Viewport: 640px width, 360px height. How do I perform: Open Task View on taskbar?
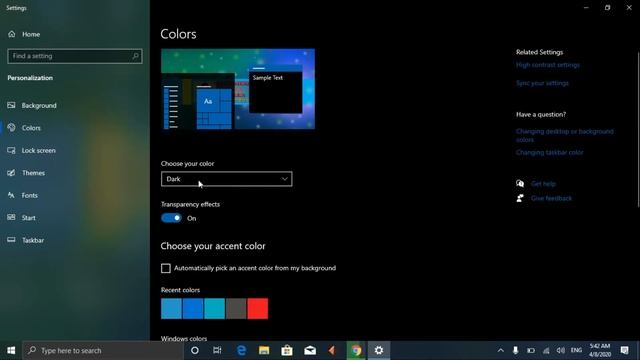coord(217,351)
